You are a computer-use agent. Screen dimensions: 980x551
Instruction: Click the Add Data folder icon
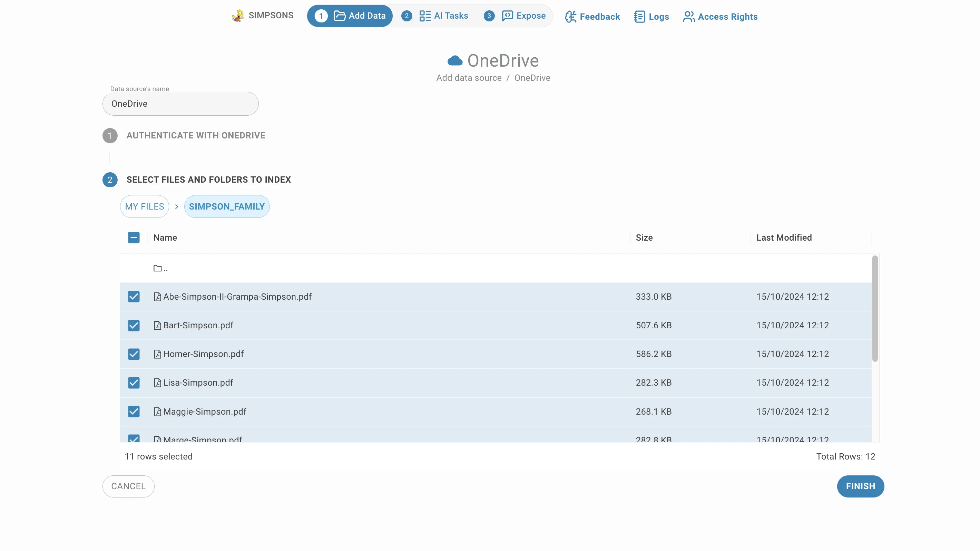tap(339, 16)
